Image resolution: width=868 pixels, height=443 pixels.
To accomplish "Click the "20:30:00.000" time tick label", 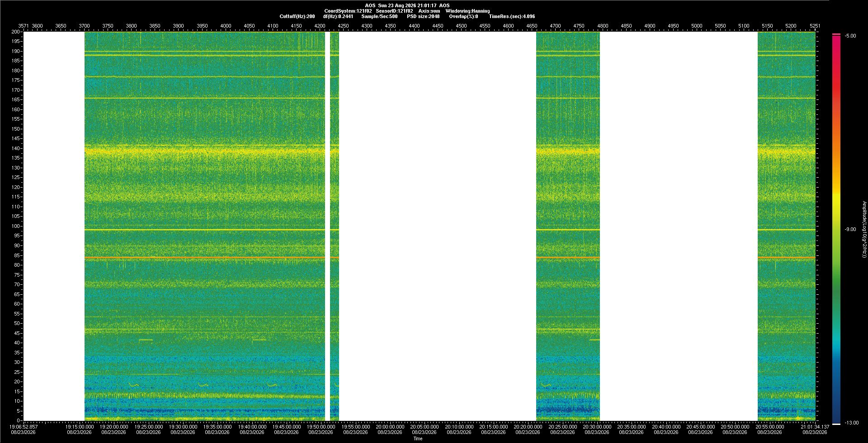I will click(x=597, y=426).
